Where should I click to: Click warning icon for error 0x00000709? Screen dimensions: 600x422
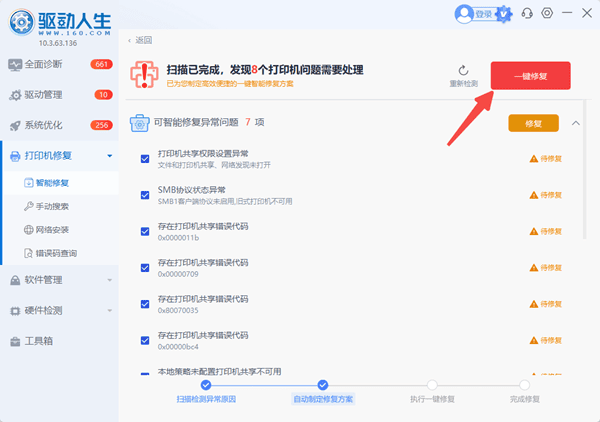tap(533, 268)
